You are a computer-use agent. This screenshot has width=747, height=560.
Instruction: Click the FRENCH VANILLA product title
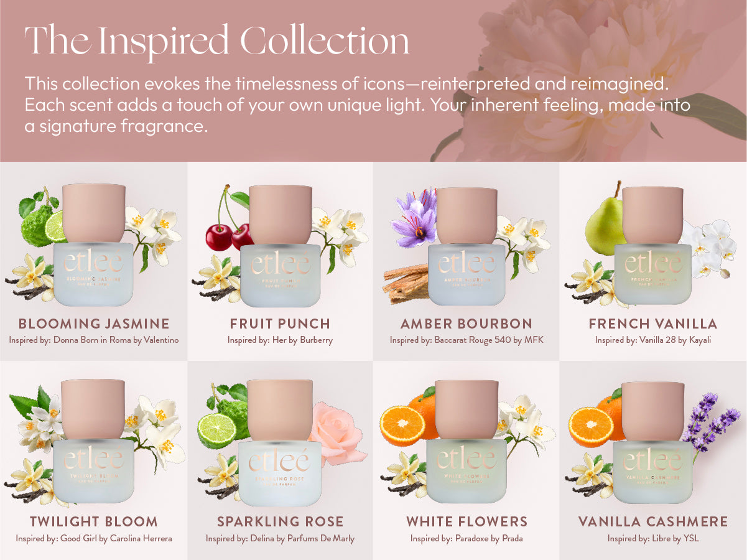pos(653,324)
